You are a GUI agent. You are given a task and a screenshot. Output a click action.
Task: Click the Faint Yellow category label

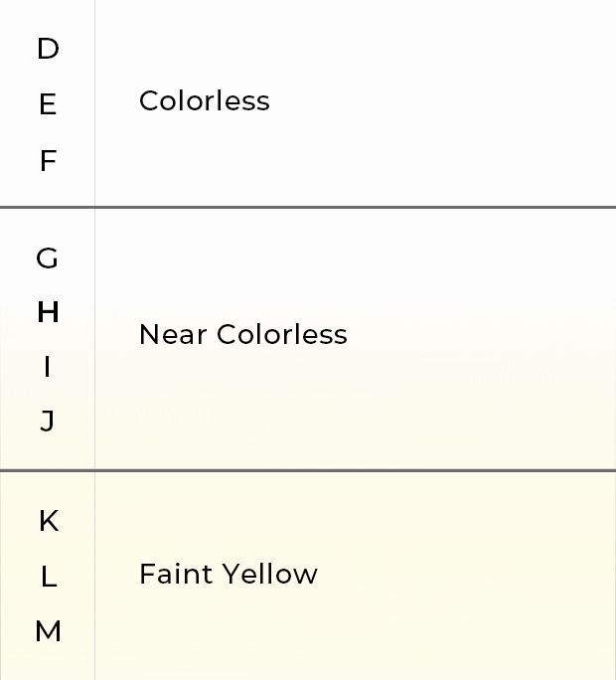[229, 575]
